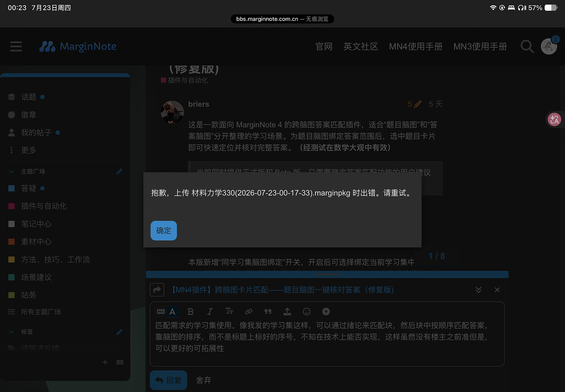
Task: Insert a hyperlink in the reply
Action: click(249, 312)
